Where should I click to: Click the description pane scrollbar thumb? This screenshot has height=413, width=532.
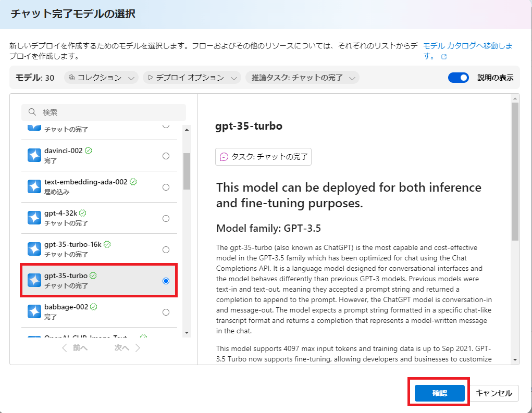pyautogui.click(x=515, y=171)
